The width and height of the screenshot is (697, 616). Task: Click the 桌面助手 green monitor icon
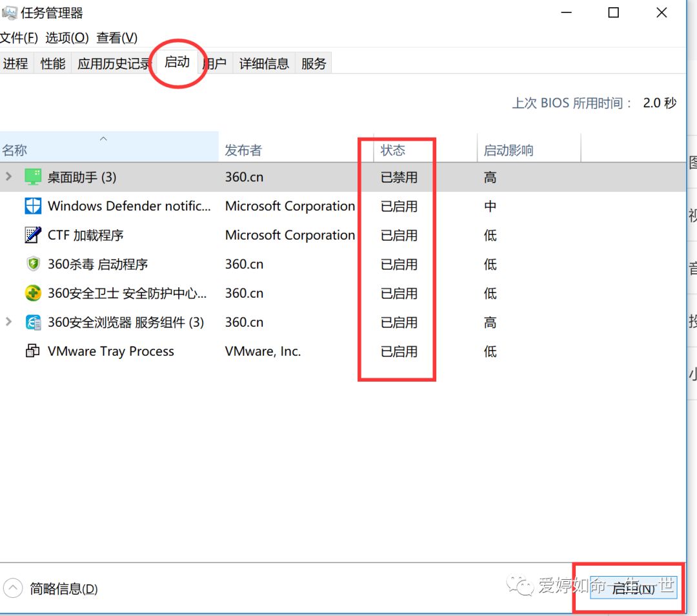tap(33, 176)
